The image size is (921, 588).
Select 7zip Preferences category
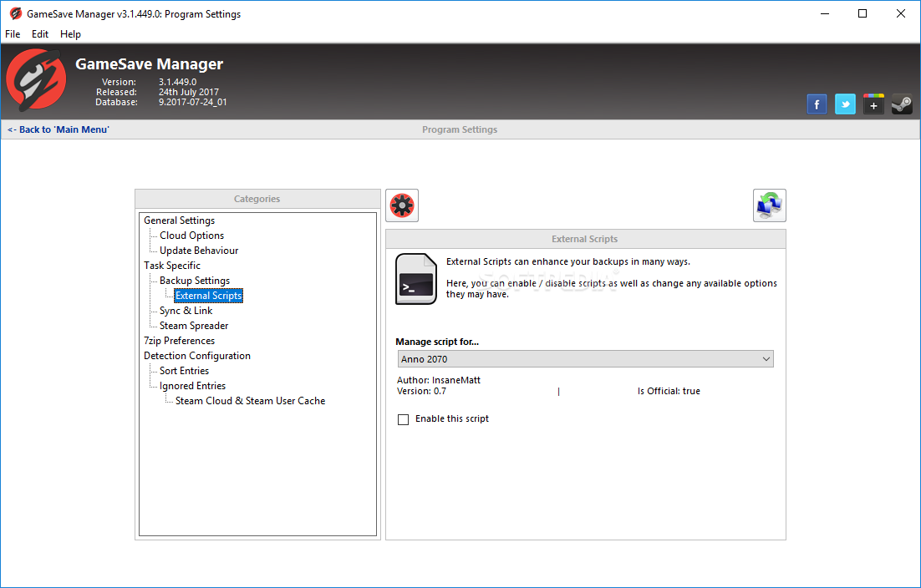pos(179,341)
